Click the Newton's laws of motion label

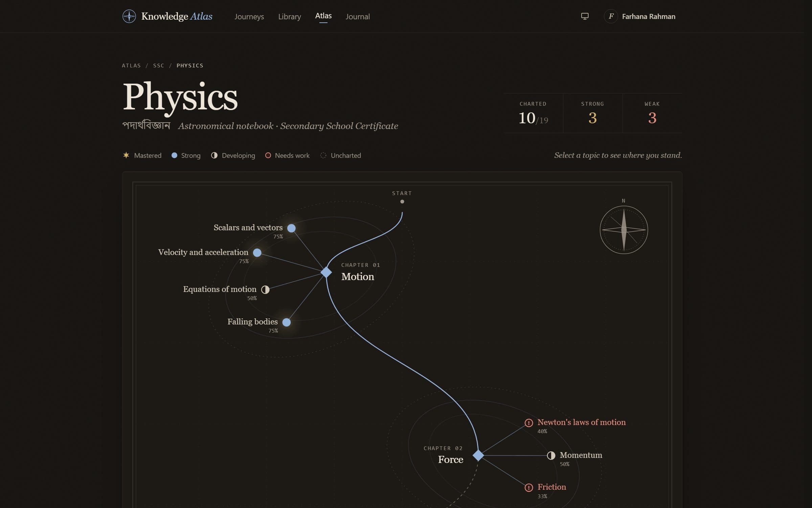(582, 422)
